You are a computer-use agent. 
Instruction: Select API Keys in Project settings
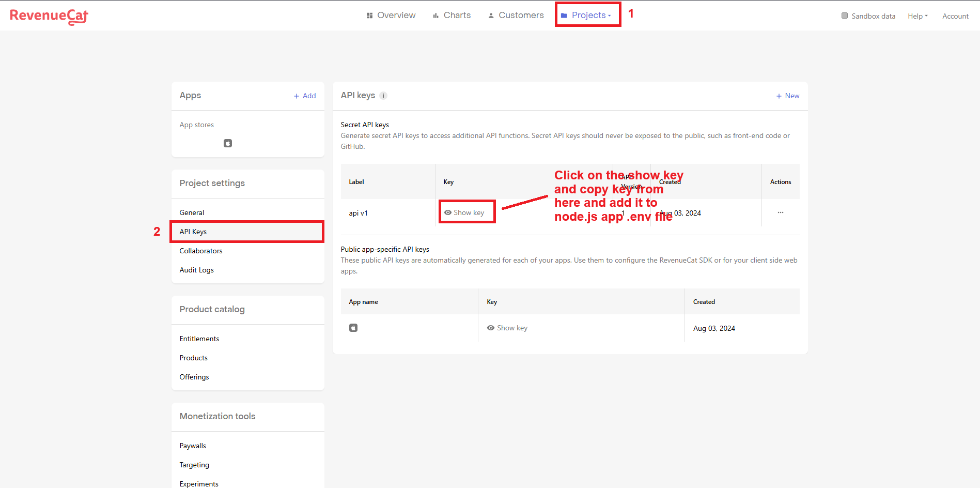193,232
